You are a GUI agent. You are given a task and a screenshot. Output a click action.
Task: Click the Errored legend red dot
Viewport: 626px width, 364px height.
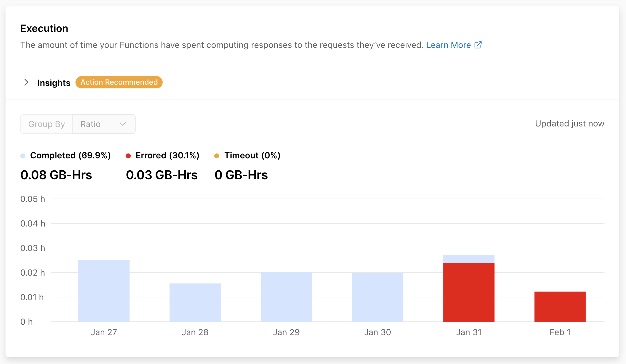128,156
